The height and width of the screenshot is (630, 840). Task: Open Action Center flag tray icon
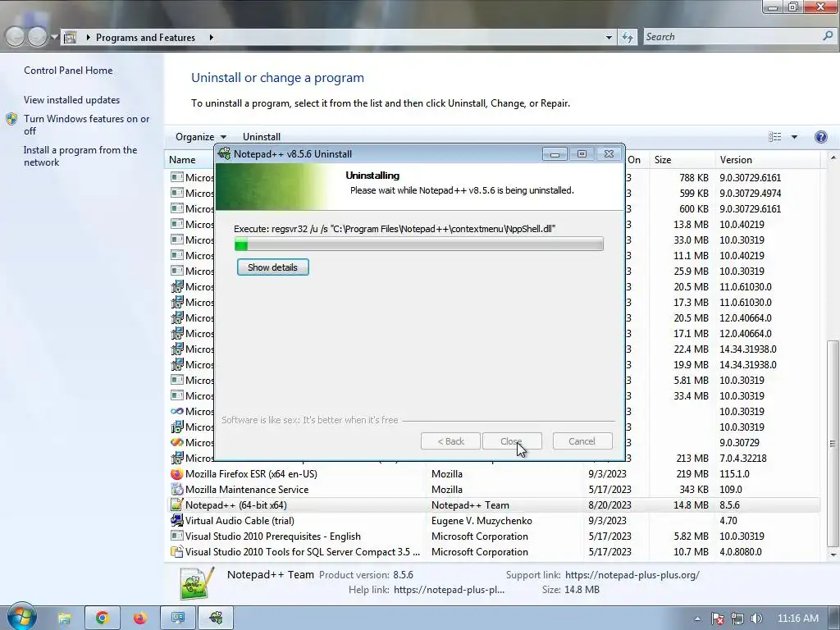[718, 619]
